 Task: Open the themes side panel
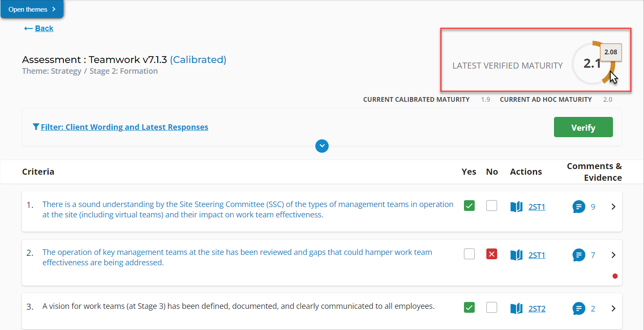click(32, 9)
